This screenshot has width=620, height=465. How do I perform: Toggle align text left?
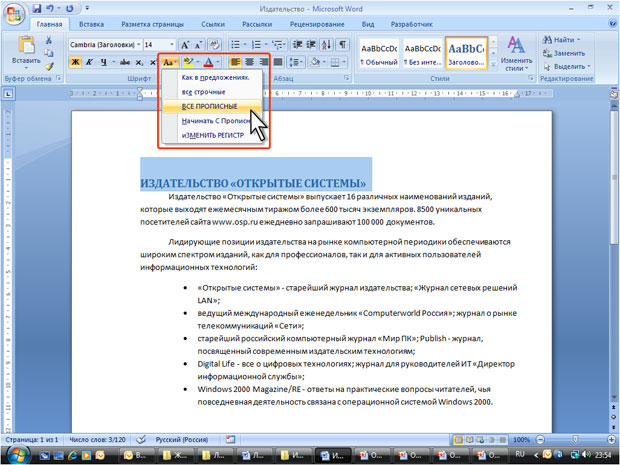click(x=235, y=62)
